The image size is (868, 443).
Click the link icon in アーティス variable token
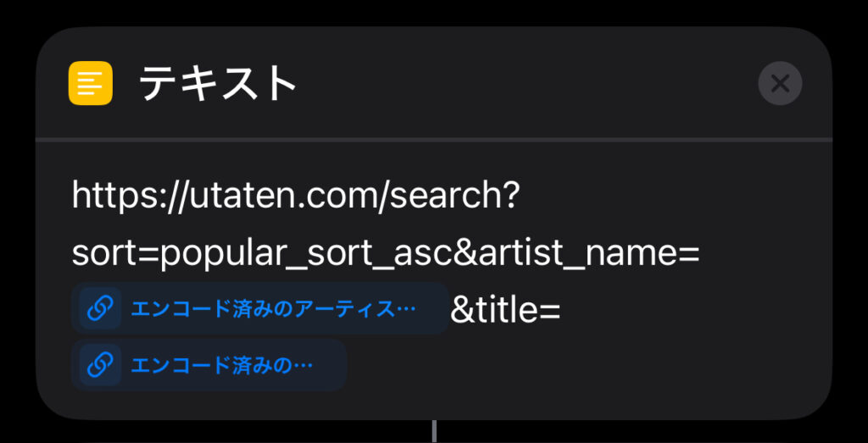tap(100, 308)
